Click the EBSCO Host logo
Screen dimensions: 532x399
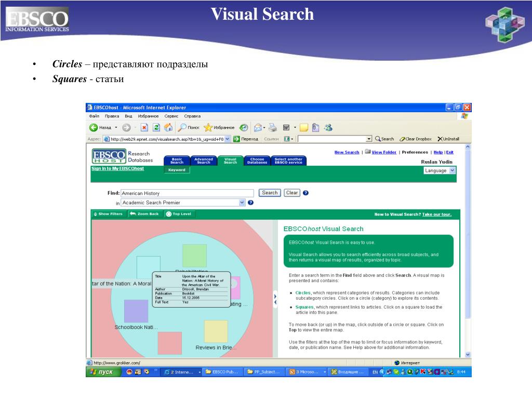tap(109, 156)
